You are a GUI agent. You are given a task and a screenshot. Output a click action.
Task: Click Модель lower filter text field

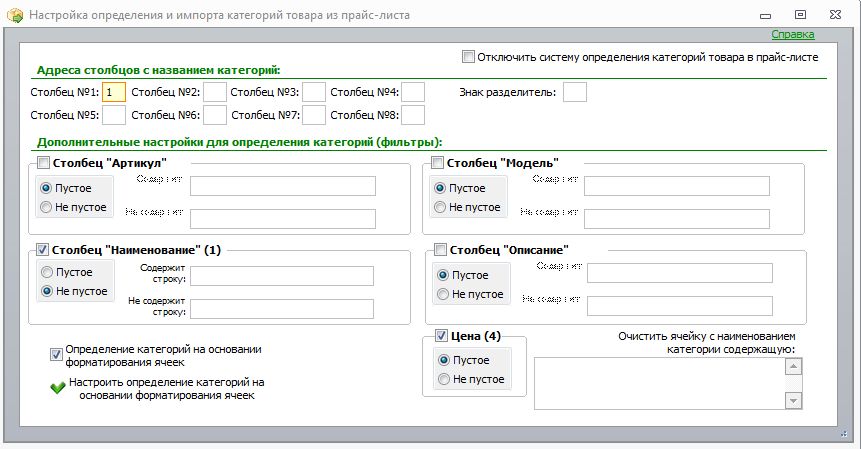(x=676, y=219)
